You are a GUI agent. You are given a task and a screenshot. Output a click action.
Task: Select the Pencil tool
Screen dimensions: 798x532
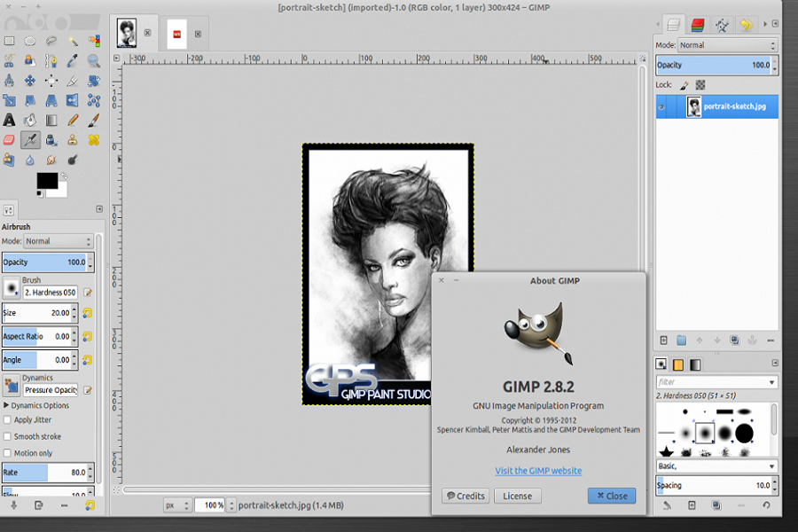(73, 121)
